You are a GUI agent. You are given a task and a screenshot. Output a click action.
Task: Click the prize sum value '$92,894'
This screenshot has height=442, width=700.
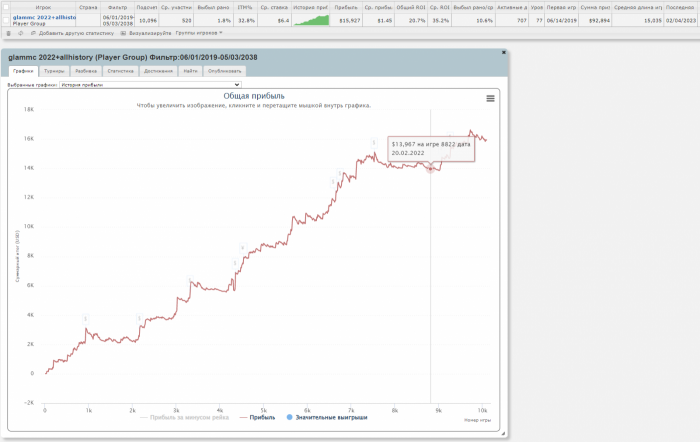[x=599, y=21]
